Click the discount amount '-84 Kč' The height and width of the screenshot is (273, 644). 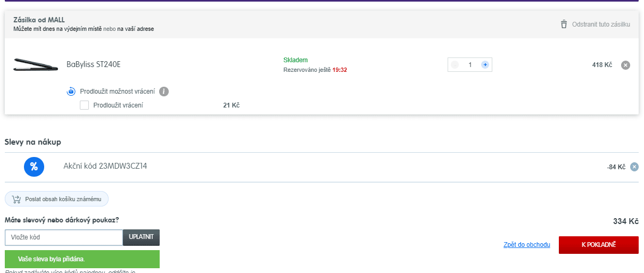616,167
